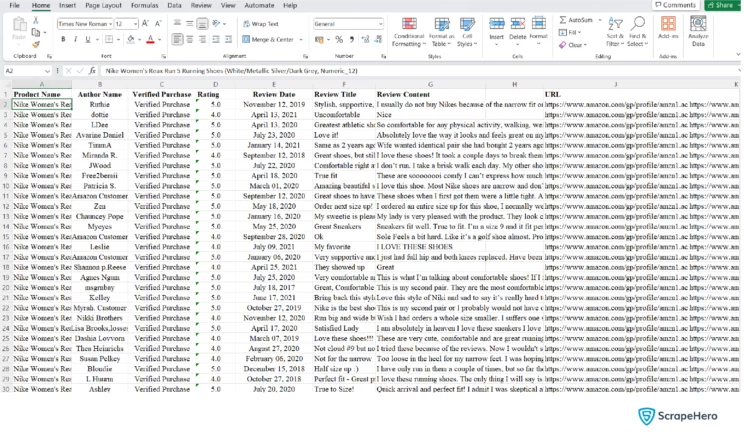Click the Cut scissors icon

(x=36, y=20)
